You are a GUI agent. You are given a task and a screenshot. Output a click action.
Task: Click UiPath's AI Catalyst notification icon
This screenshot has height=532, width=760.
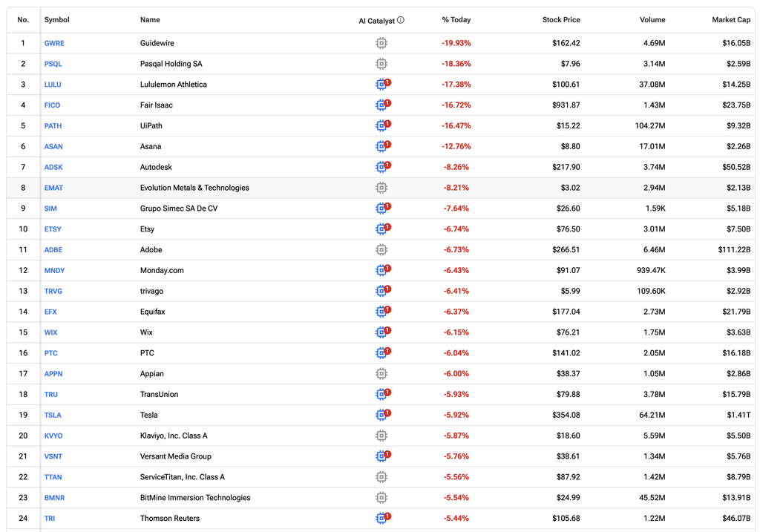click(383, 125)
